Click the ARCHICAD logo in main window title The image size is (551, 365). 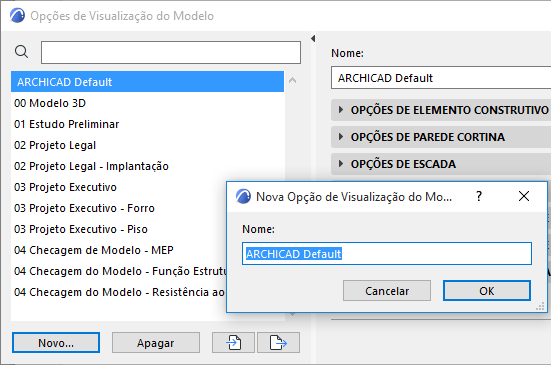[17, 16]
